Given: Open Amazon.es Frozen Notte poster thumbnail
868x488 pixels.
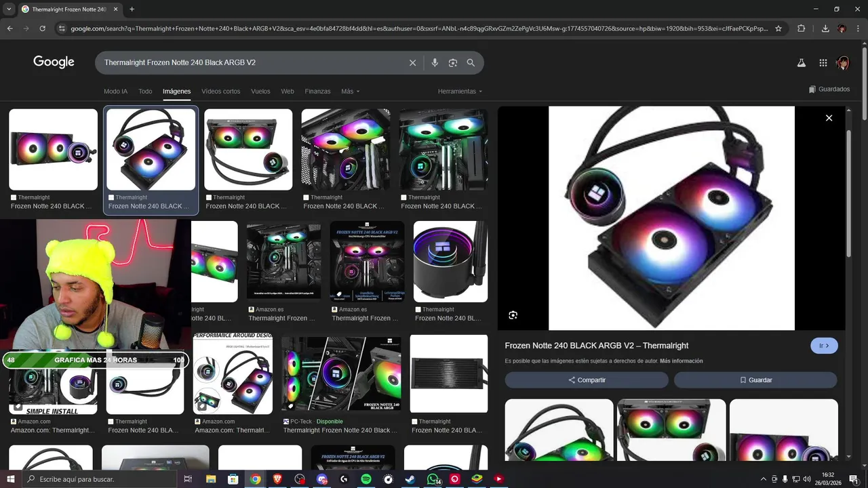Looking at the screenshot, I should point(367,262).
